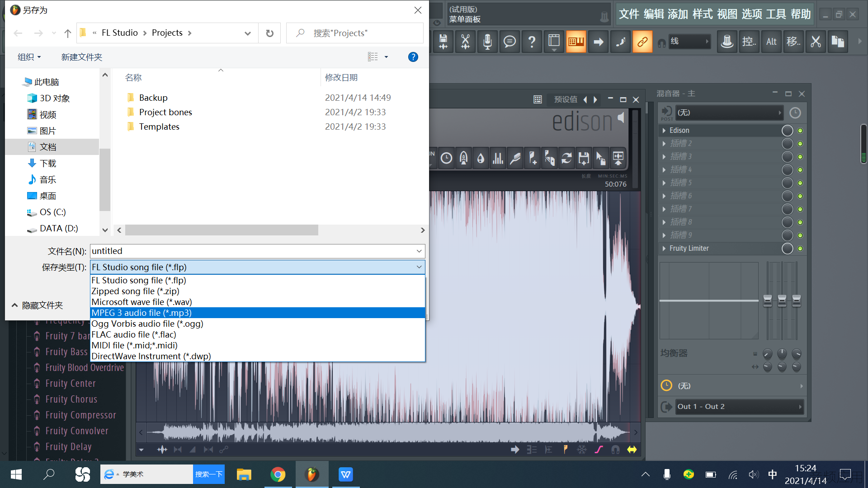Click the horizontal scrollbar in file list
Image resolution: width=868 pixels, height=488 pixels.
(x=222, y=230)
